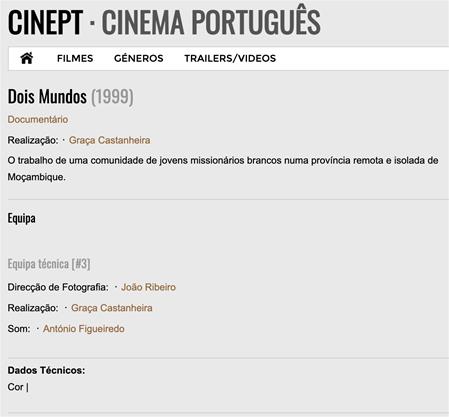Open the João Ribeiro cinematographer link
Screen dimensions: 449x417
pos(148,287)
